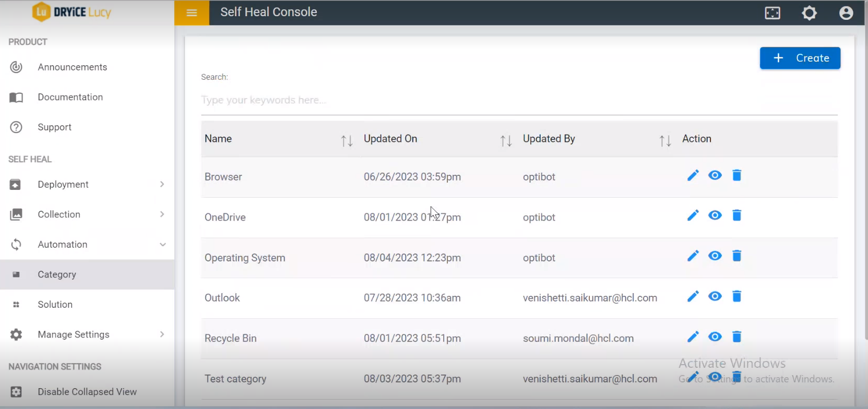Delete the OneDrive category

click(736, 215)
